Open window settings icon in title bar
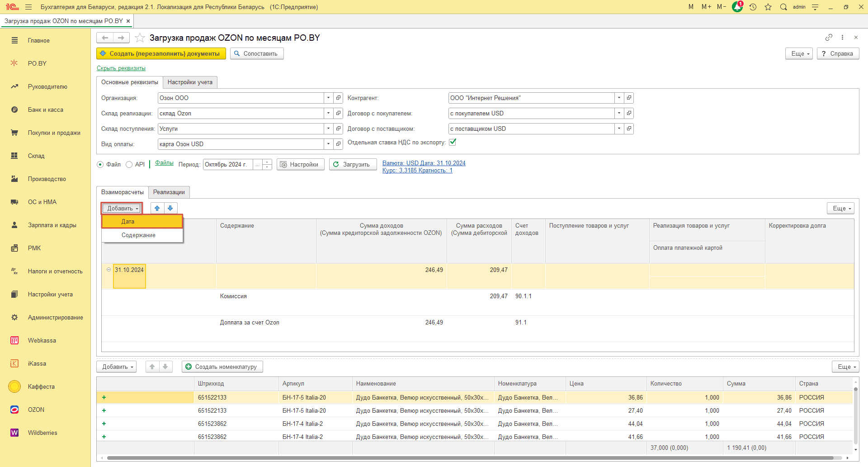868x467 pixels. [x=815, y=7]
